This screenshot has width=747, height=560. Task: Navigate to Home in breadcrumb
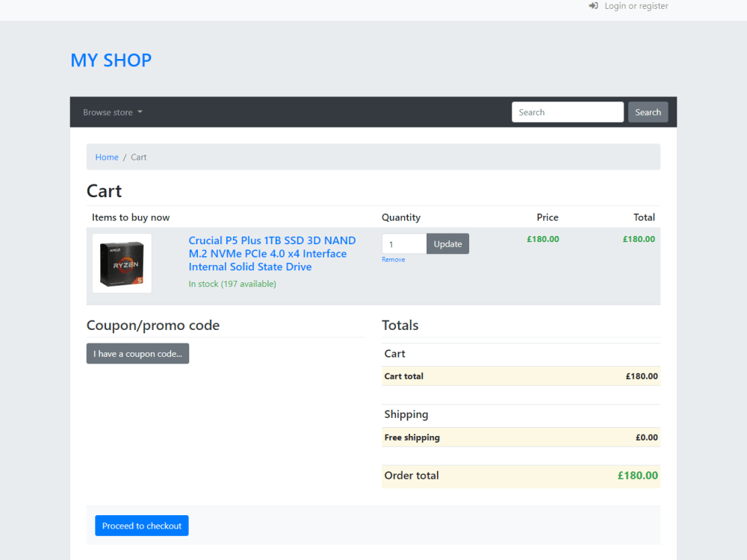tap(107, 157)
